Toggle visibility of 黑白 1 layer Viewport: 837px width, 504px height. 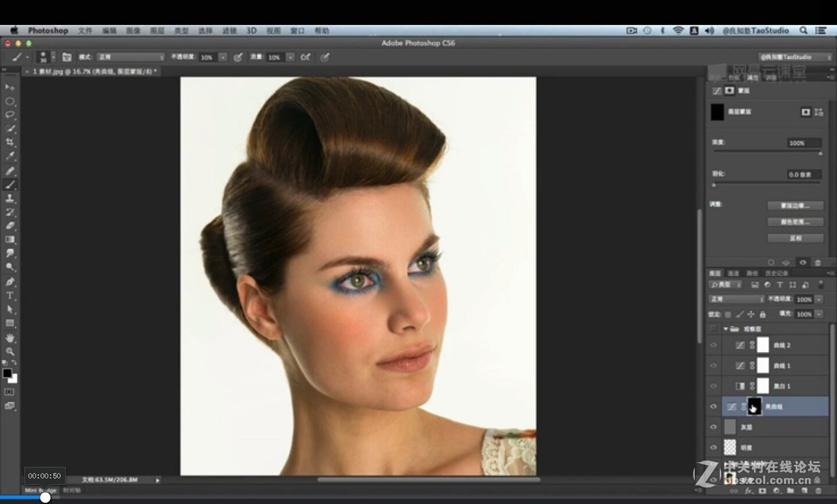tap(713, 385)
